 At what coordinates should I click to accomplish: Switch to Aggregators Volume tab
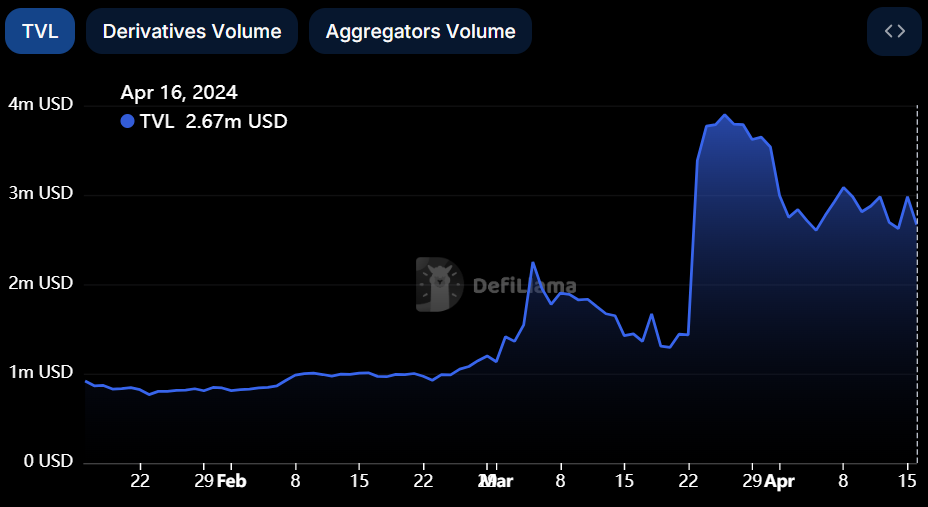click(x=420, y=31)
